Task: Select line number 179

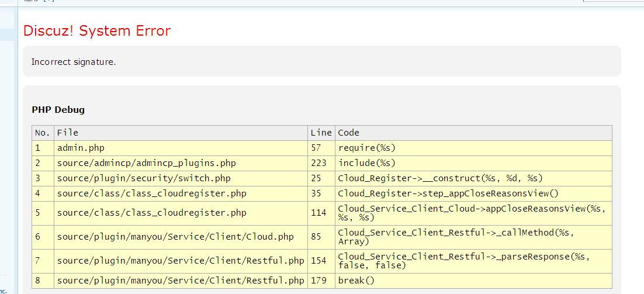Action: pos(321,281)
